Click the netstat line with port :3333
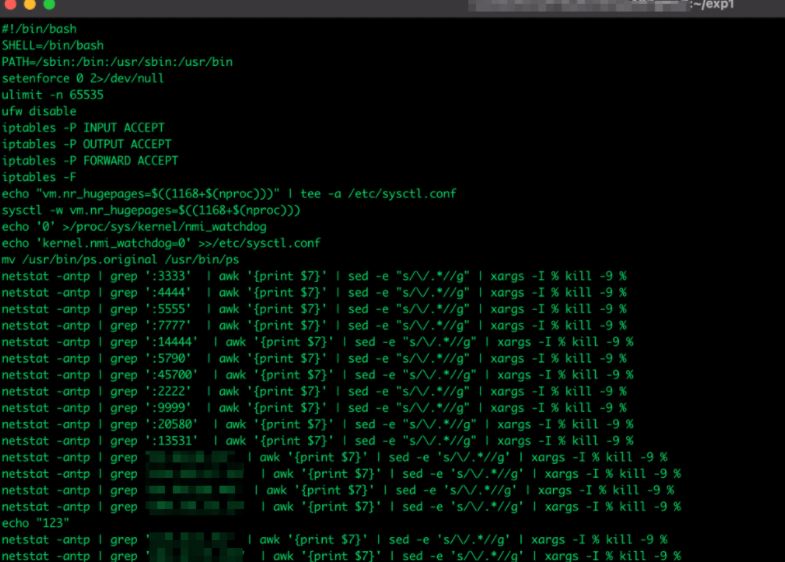The width and height of the screenshot is (785, 562). click(x=313, y=276)
